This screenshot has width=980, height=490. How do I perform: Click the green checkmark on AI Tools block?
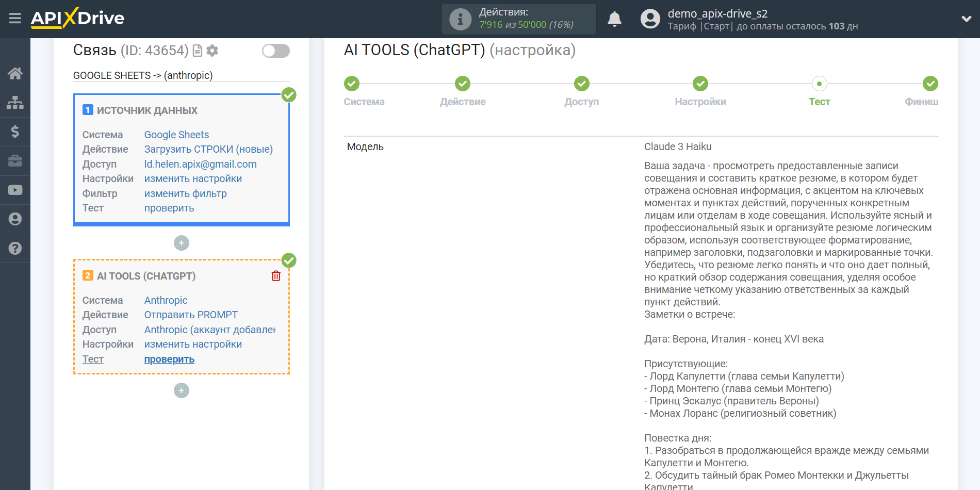pos(289,260)
